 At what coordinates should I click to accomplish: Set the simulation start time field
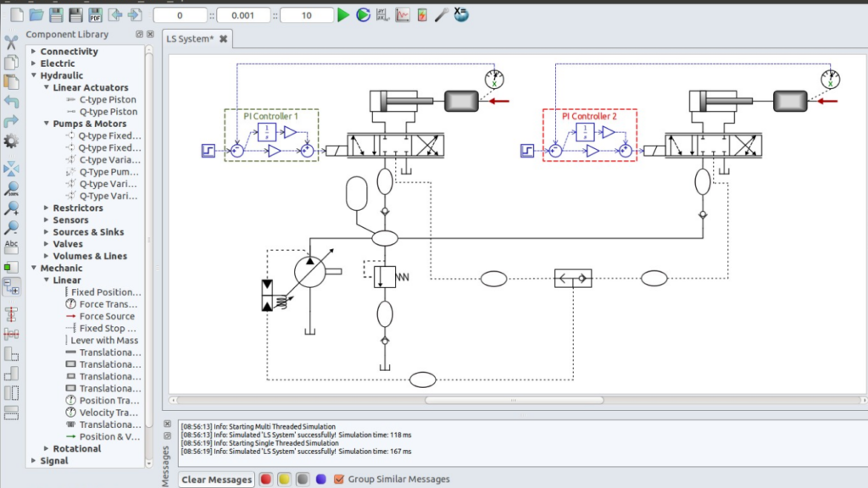(x=180, y=15)
